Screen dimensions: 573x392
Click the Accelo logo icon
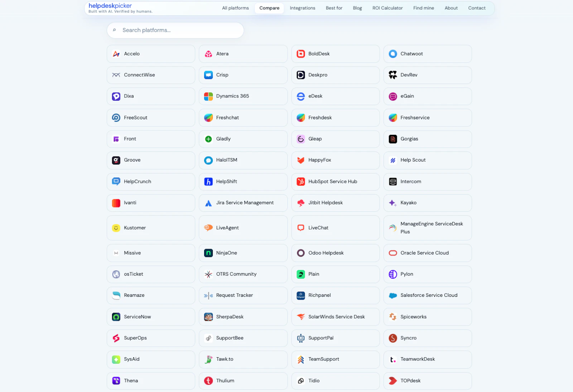tap(116, 54)
